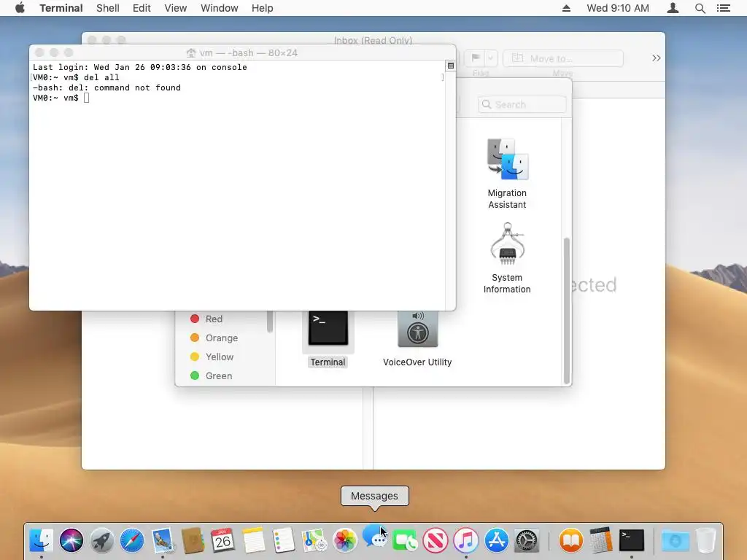The height and width of the screenshot is (560, 747).
Task: Click the 'Inbox (Read Only)' Mail title
Action: click(x=373, y=40)
